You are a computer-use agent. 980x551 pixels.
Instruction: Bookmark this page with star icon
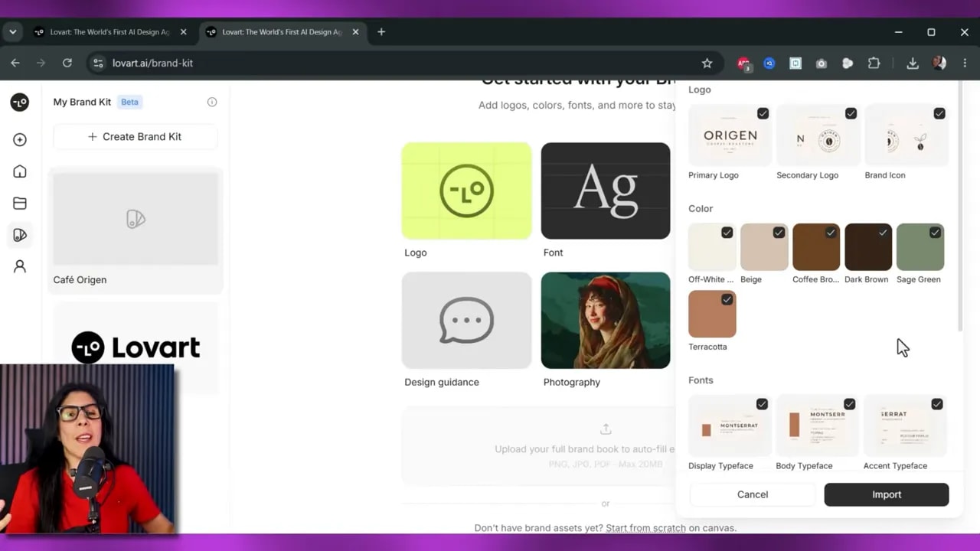(707, 64)
